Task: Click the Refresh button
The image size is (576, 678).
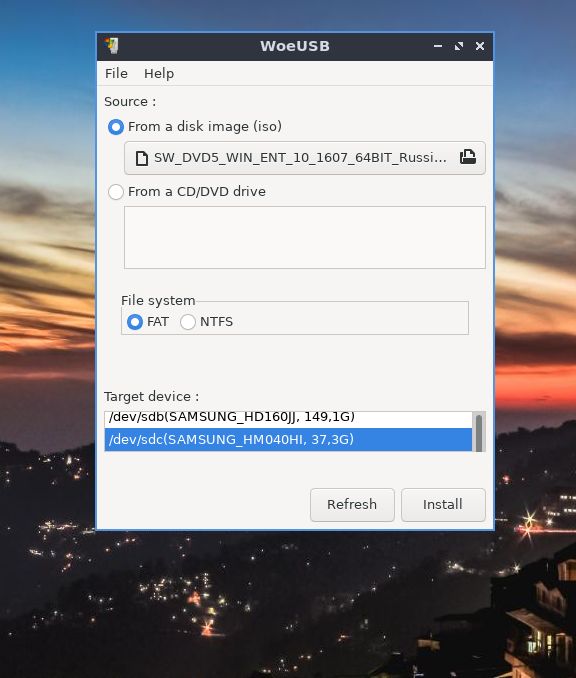Action: [352, 505]
